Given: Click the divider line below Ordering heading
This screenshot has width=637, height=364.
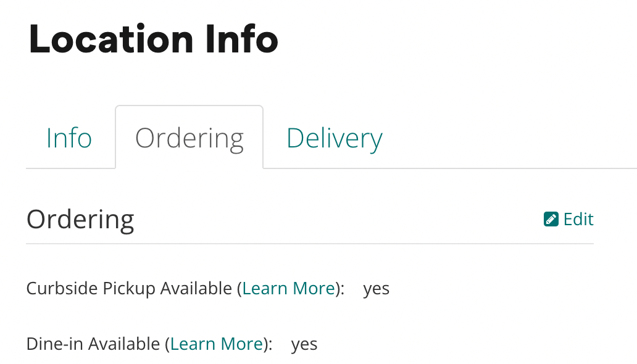Looking at the screenshot, I should coord(309,244).
